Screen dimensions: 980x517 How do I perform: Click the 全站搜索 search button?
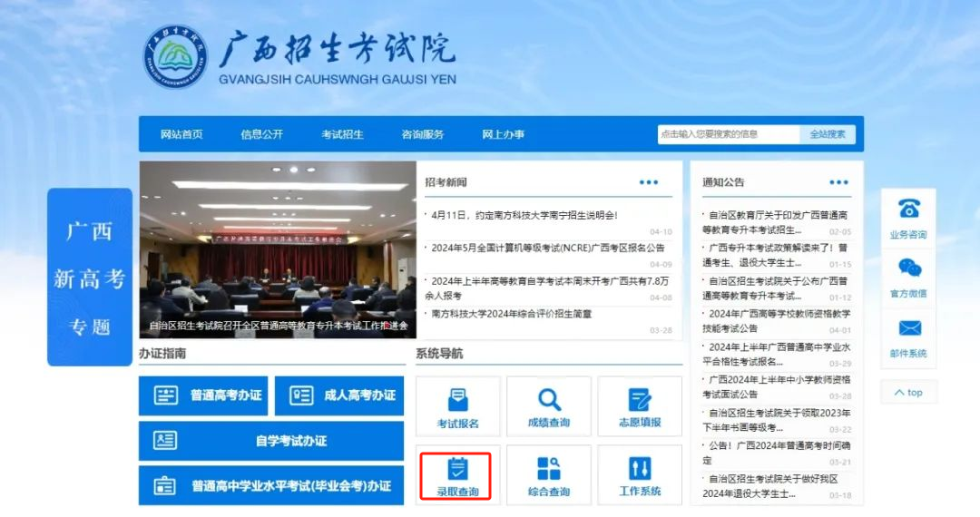click(828, 134)
